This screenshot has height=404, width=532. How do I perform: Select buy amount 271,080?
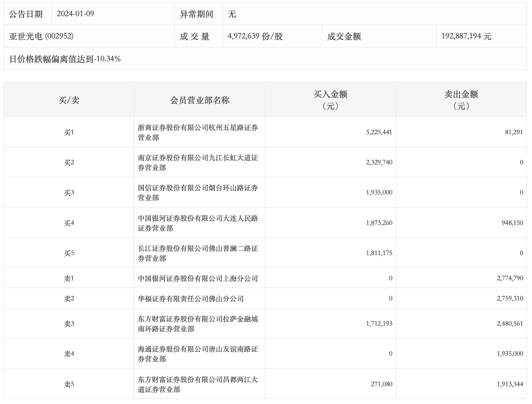coord(381,384)
